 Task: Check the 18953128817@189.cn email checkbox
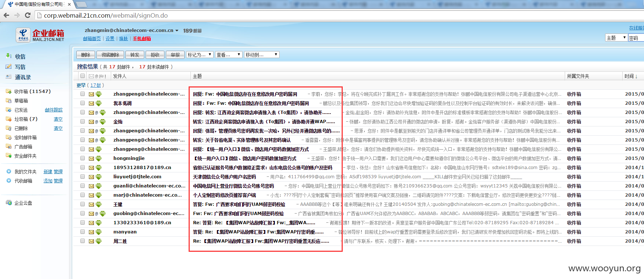83,167
